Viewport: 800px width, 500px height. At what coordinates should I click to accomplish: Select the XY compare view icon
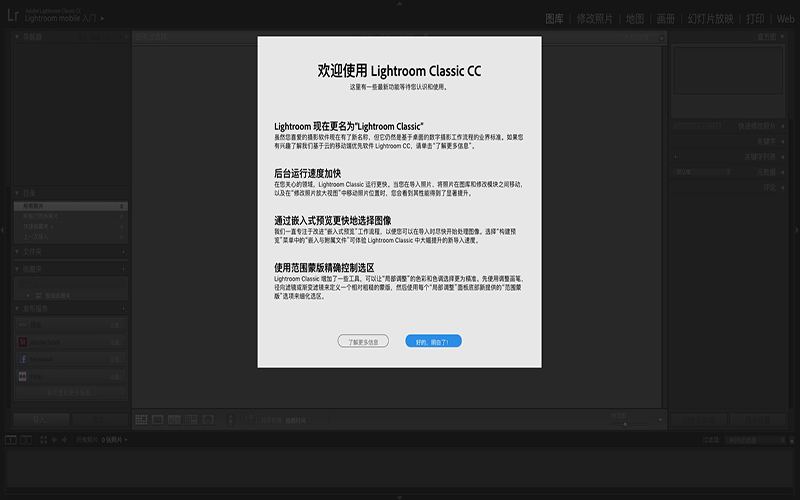click(174, 420)
